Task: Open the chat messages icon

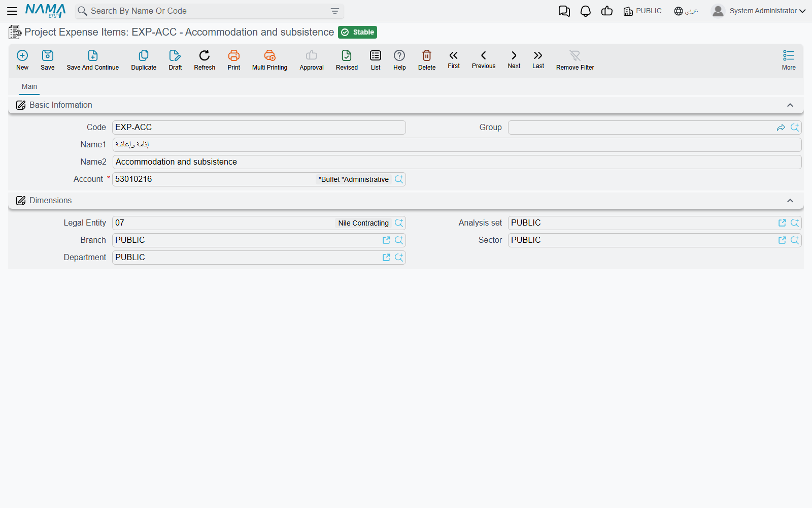Action: pos(564,11)
